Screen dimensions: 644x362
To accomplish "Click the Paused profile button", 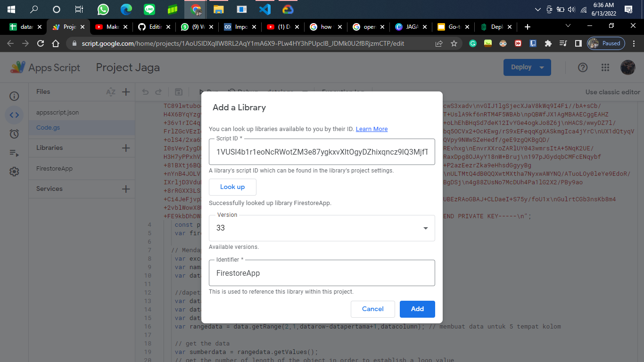I will [x=606, y=43].
